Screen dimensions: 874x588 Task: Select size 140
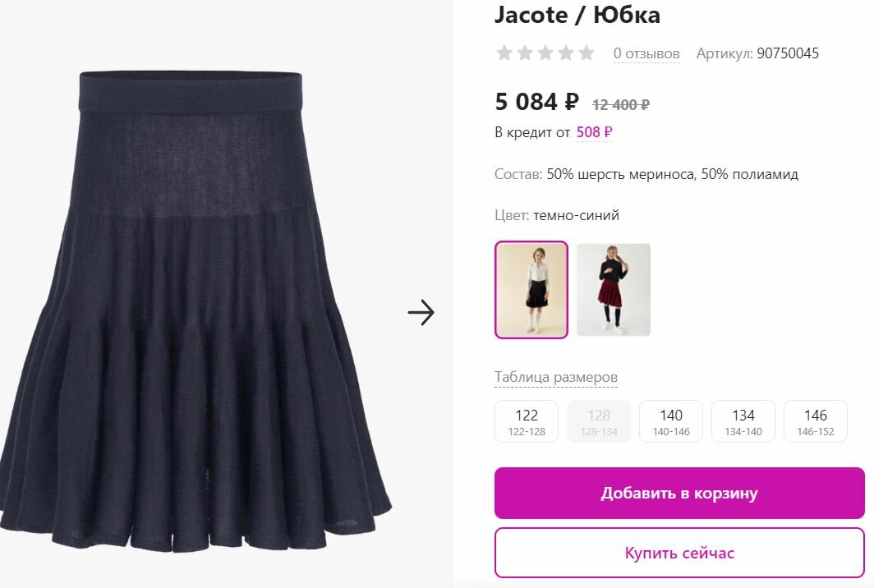(671, 421)
